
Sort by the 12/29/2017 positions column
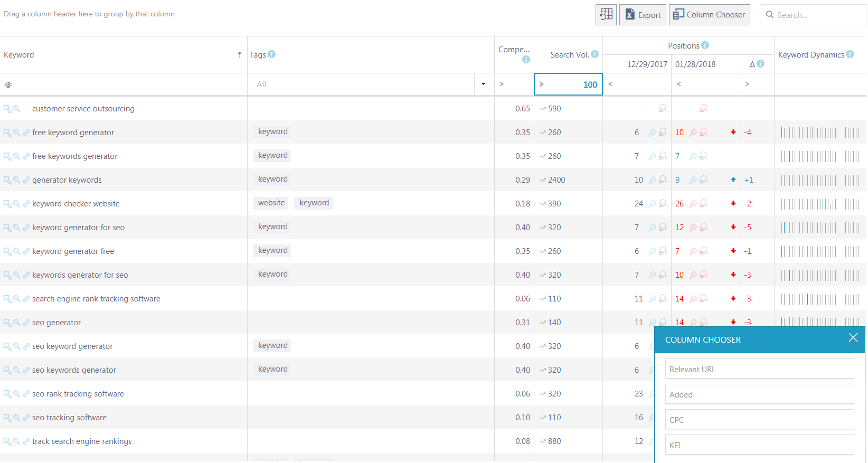coord(637,64)
